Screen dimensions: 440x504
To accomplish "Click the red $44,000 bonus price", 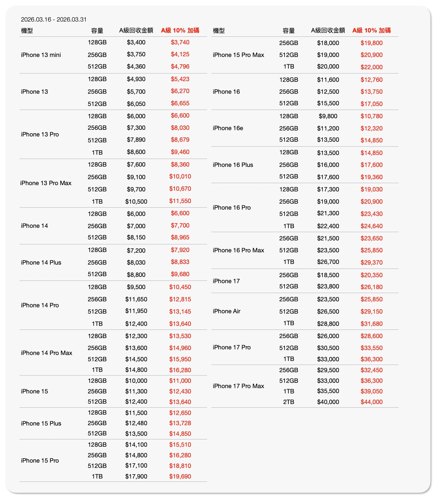I will coord(372,402).
